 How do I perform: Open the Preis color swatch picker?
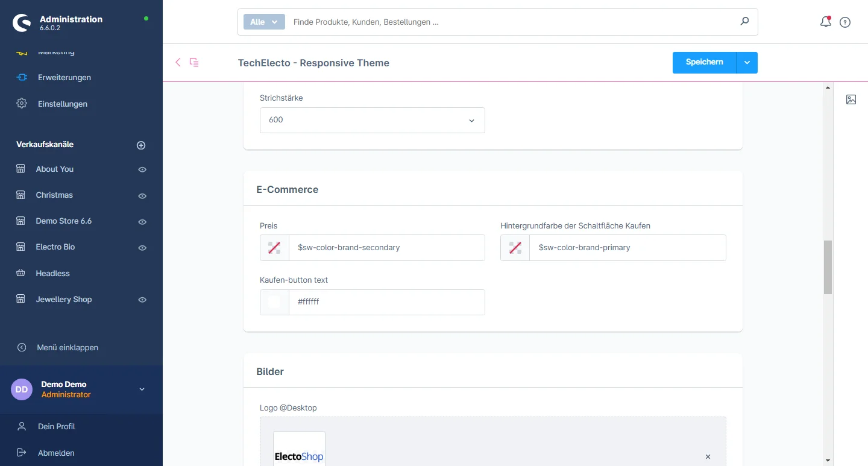click(x=274, y=248)
